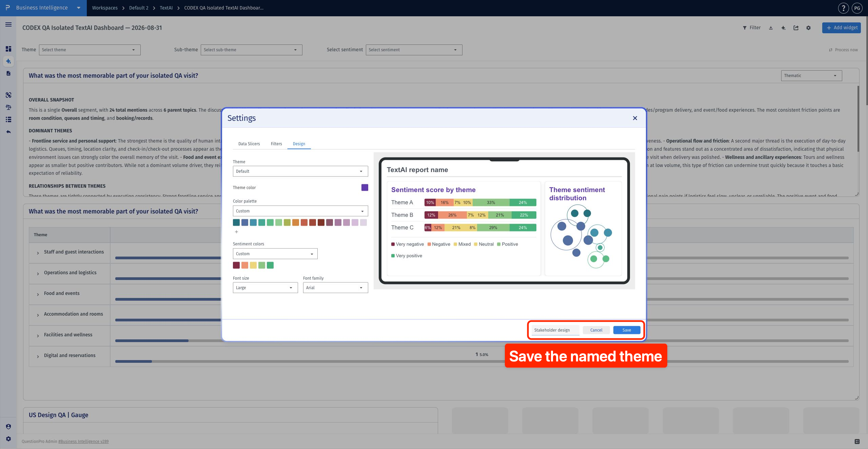Open the reports document sidebar icon
The image size is (868, 449).
tap(8, 73)
